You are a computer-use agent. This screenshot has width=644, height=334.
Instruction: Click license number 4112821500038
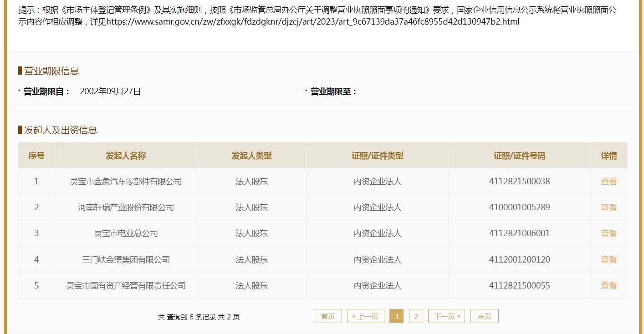coord(519,182)
